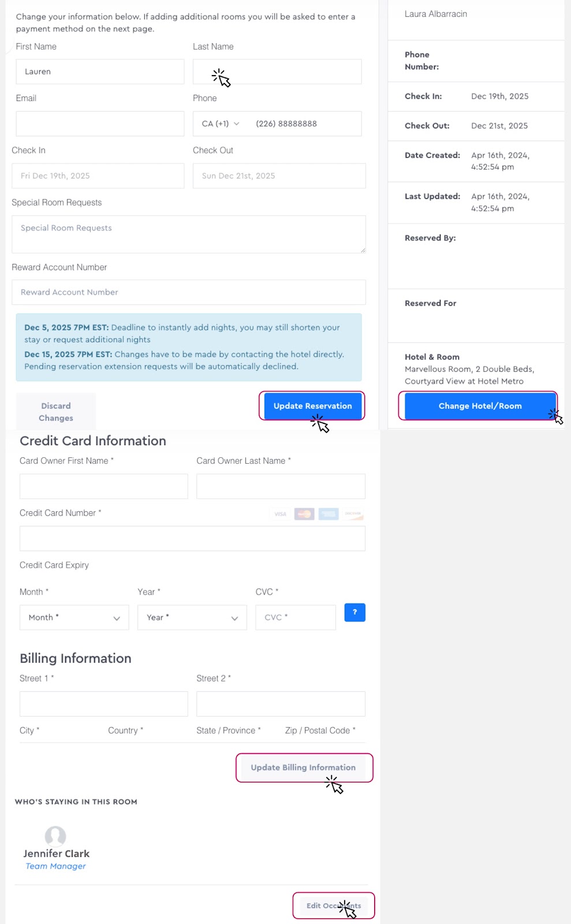This screenshot has width=571, height=924.
Task: Click the Check Out date field
Action: (279, 176)
